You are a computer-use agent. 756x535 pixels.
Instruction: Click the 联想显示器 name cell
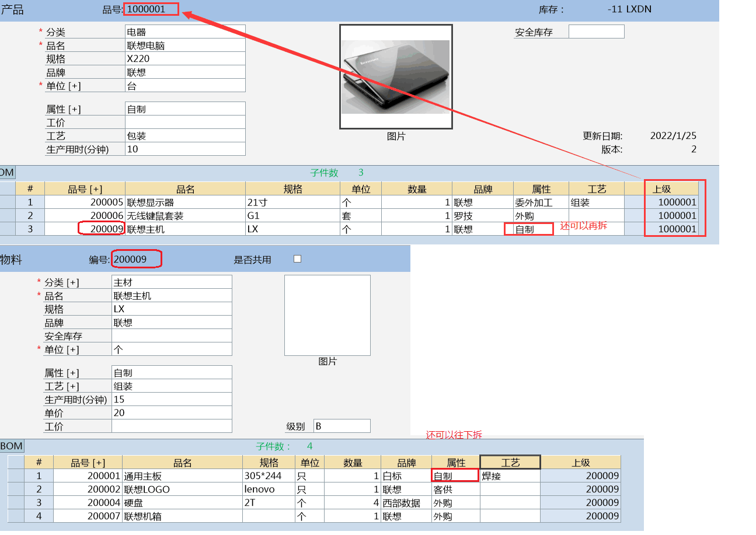pos(185,202)
